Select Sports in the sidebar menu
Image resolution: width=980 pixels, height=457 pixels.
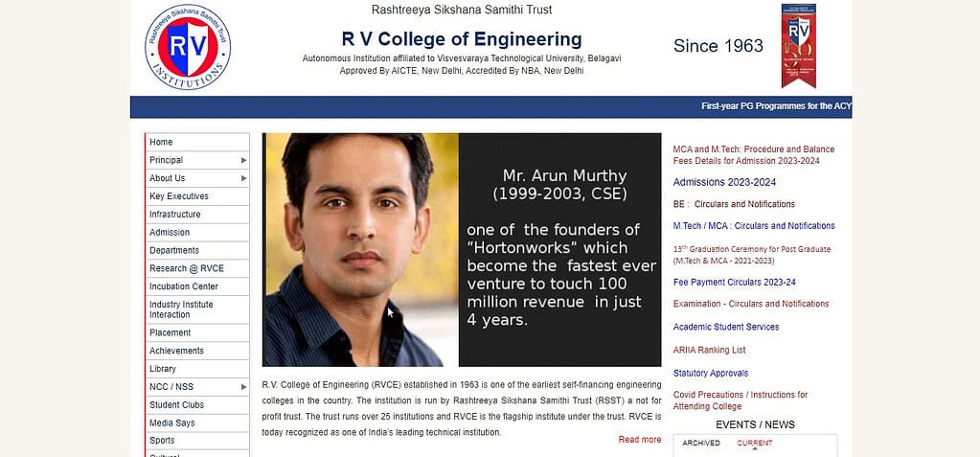(197, 441)
